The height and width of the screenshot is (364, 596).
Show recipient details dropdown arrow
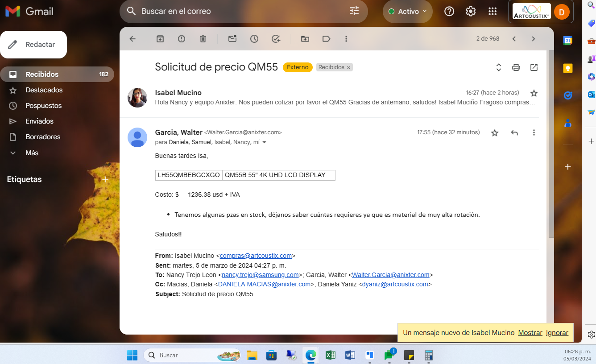click(264, 142)
